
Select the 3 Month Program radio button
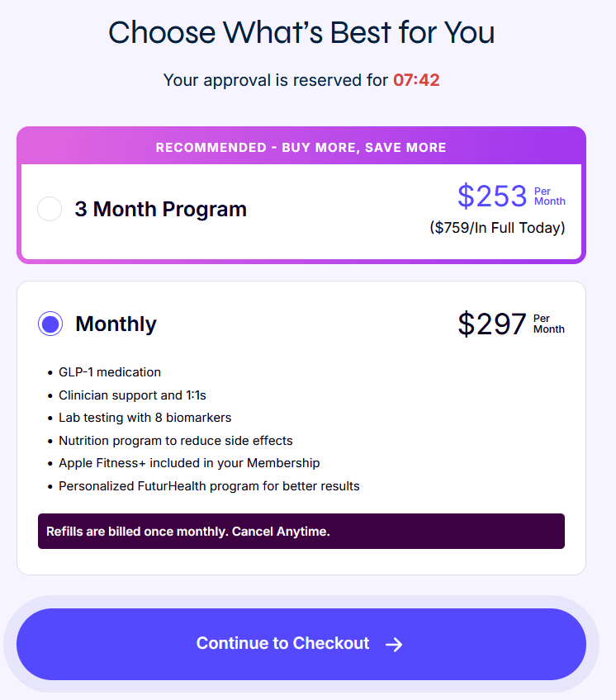tap(50, 209)
